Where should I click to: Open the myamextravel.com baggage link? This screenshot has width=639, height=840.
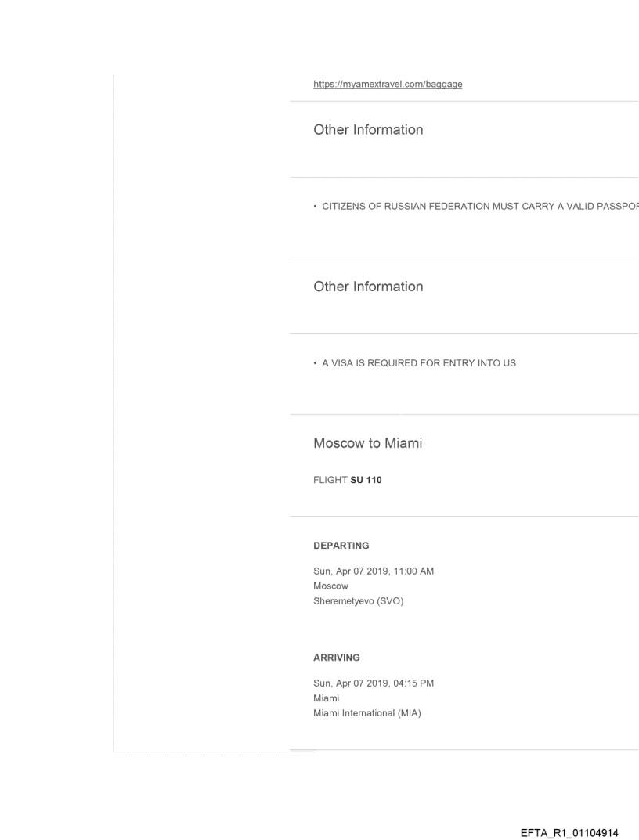[387, 84]
